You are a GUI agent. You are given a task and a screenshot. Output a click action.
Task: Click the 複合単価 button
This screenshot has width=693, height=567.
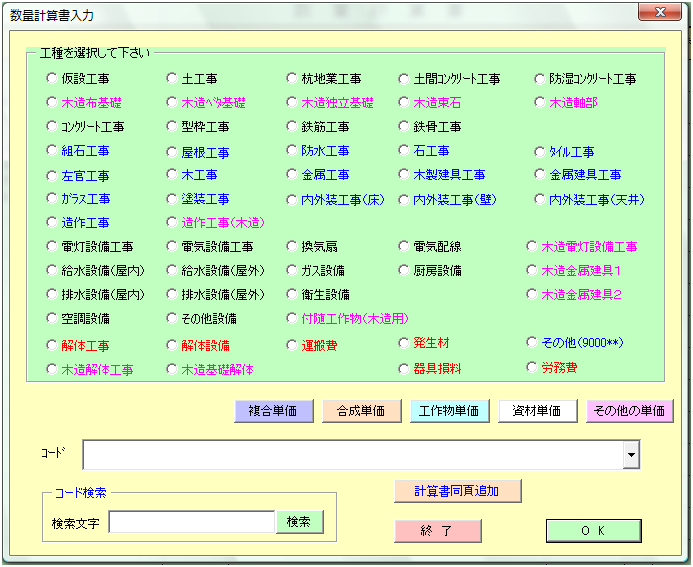(273, 411)
